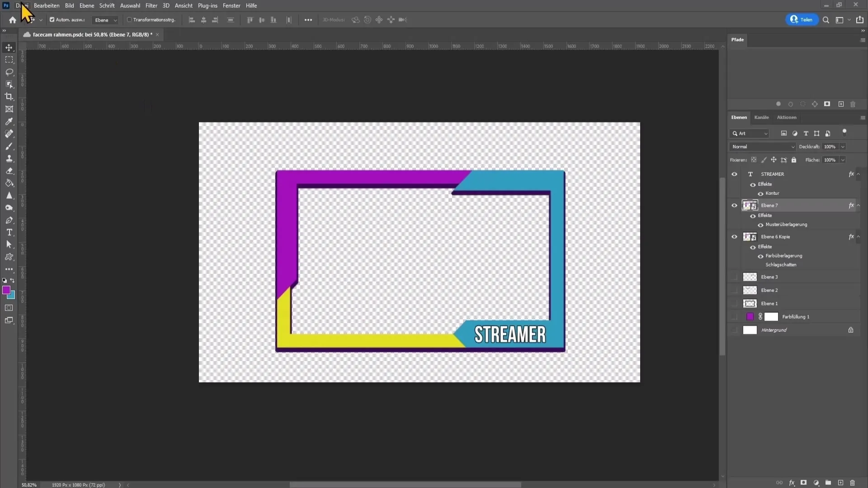Image resolution: width=868 pixels, height=488 pixels.
Task: Close the facecam rahmen.psdc document tab
Action: (157, 34)
